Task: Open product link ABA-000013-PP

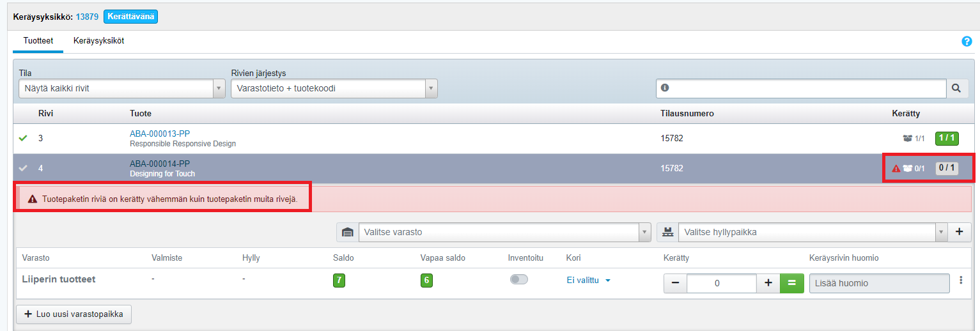Action: (x=160, y=134)
